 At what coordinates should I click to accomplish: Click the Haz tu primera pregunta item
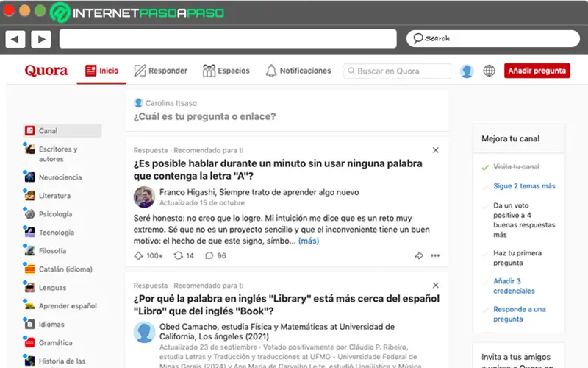tap(517, 258)
